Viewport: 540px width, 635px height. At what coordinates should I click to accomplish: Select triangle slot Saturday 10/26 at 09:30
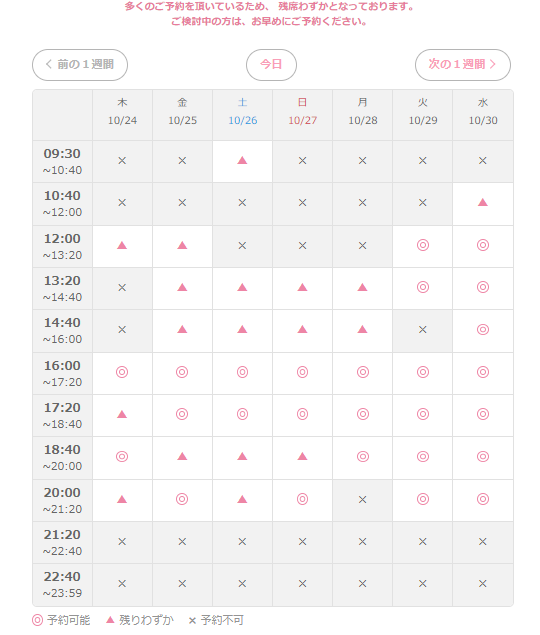tap(242, 161)
